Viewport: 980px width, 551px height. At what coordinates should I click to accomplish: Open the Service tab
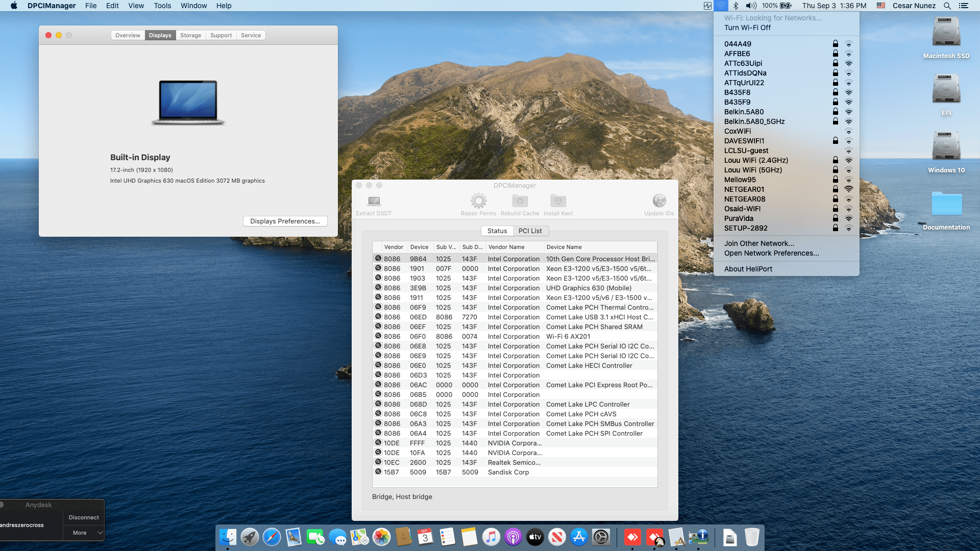pyautogui.click(x=251, y=35)
